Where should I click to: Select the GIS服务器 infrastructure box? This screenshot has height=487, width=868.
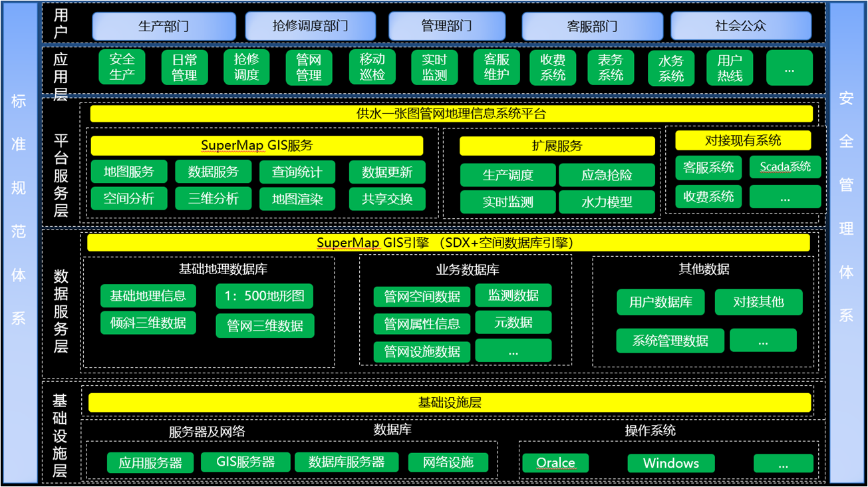pos(245,462)
